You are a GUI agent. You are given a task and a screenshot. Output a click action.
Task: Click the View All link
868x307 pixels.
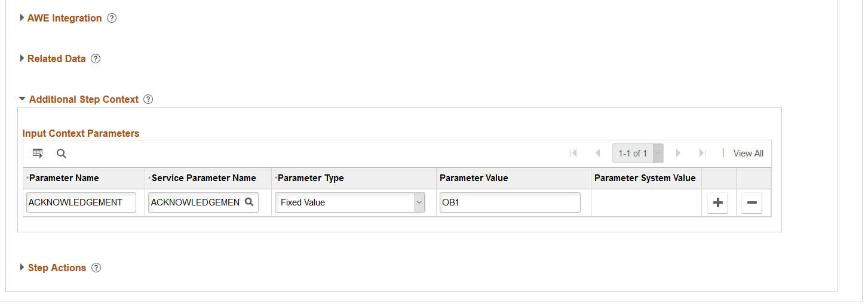coord(748,153)
